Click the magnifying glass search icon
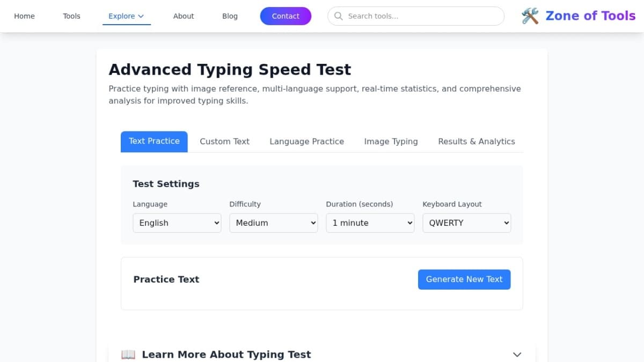The image size is (644, 362). (339, 16)
